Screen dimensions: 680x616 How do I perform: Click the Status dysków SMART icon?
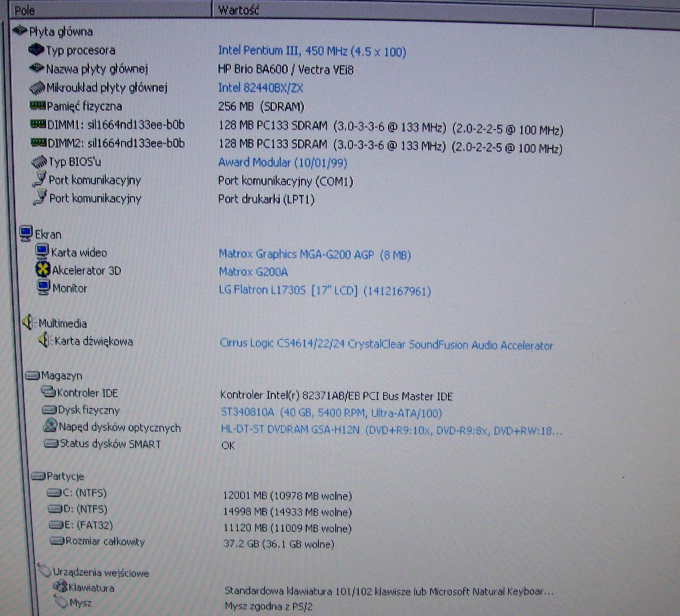51,444
